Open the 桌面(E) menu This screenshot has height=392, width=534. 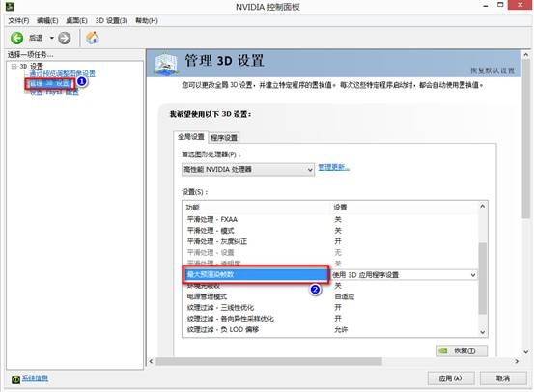(x=76, y=21)
